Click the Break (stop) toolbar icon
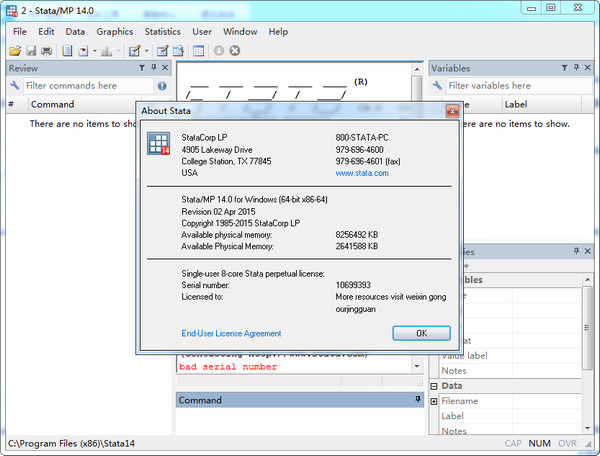600x456 pixels. coord(234,50)
